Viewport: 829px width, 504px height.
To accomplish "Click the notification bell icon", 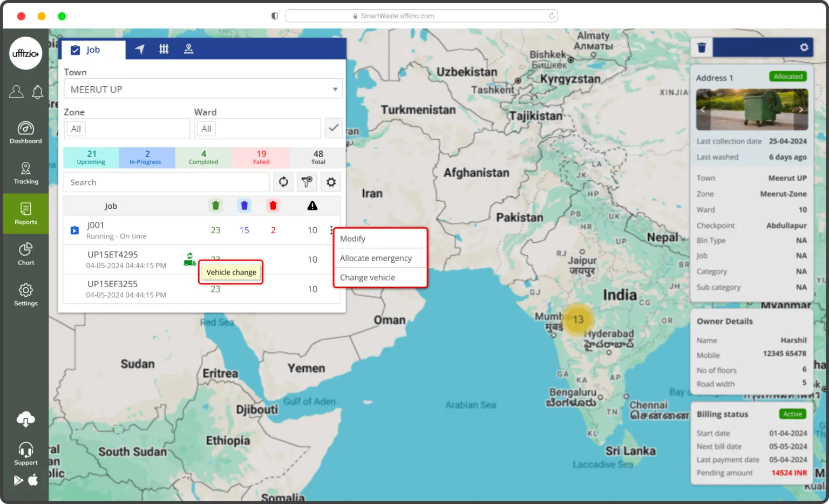I will pos(37,92).
